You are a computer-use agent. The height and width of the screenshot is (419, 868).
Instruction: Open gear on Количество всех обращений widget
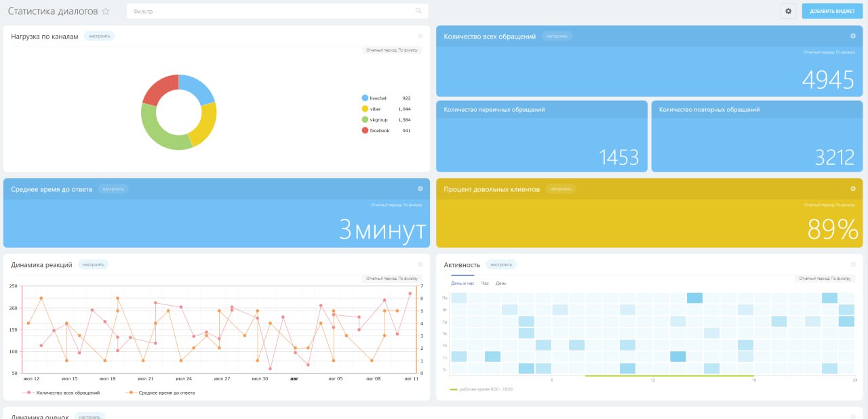click(852, 36)
